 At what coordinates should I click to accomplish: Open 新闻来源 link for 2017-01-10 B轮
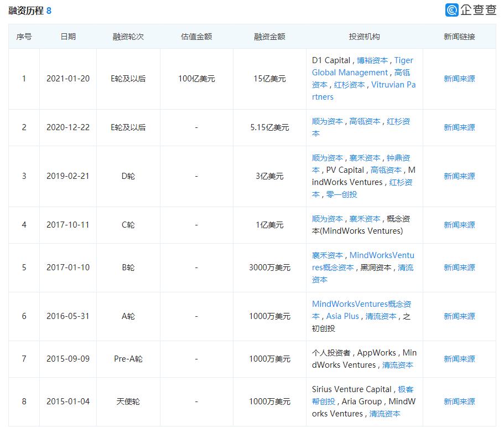point(459,267)
